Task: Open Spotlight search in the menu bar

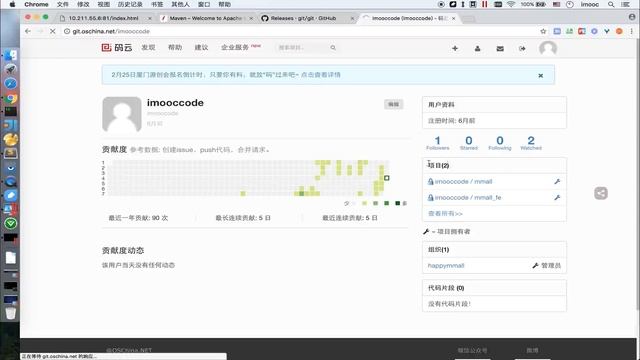Action: pos(611,4)
